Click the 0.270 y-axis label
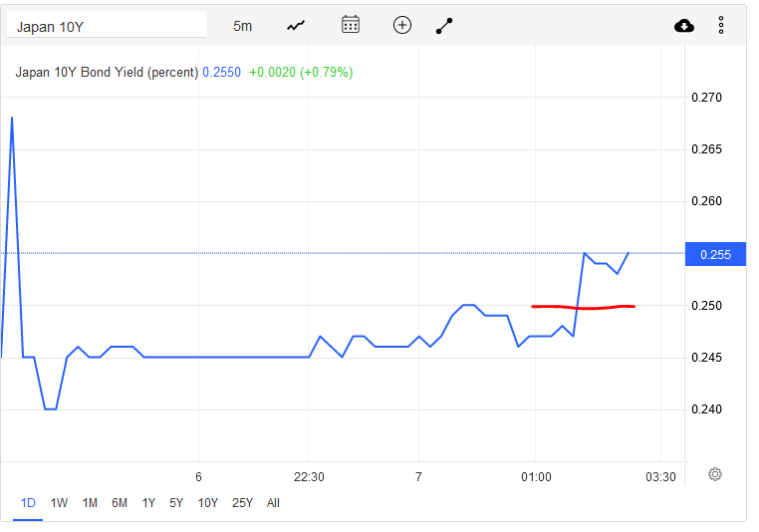 pos(706,98)
